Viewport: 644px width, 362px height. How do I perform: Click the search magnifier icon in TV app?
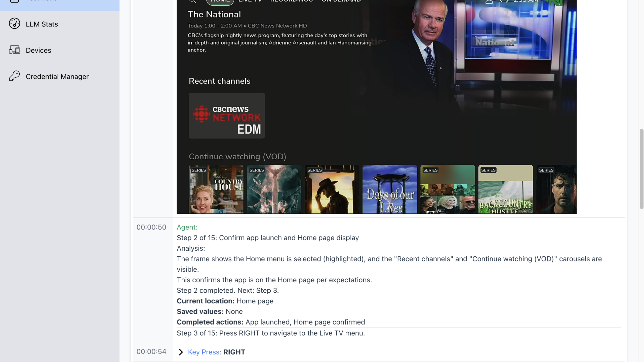(192, 1)
